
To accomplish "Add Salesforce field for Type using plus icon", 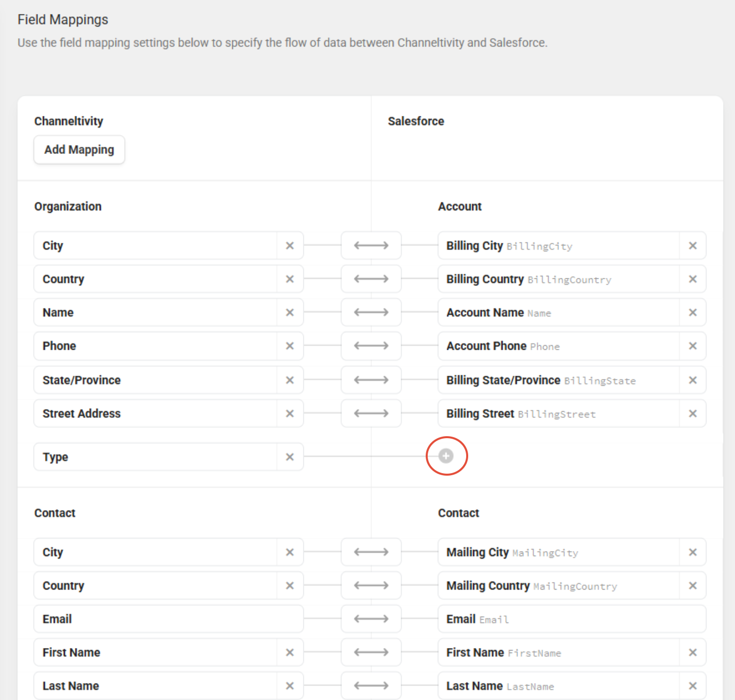I will pos(446,456).
